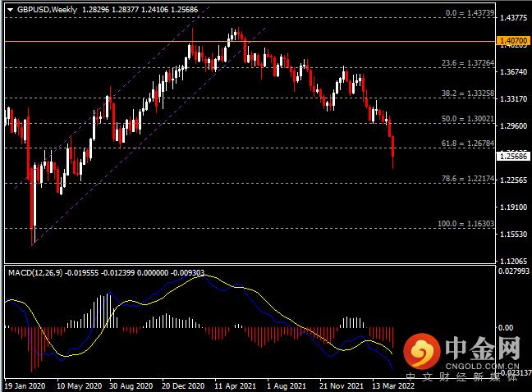Click the current price label 1.25686

514,156
